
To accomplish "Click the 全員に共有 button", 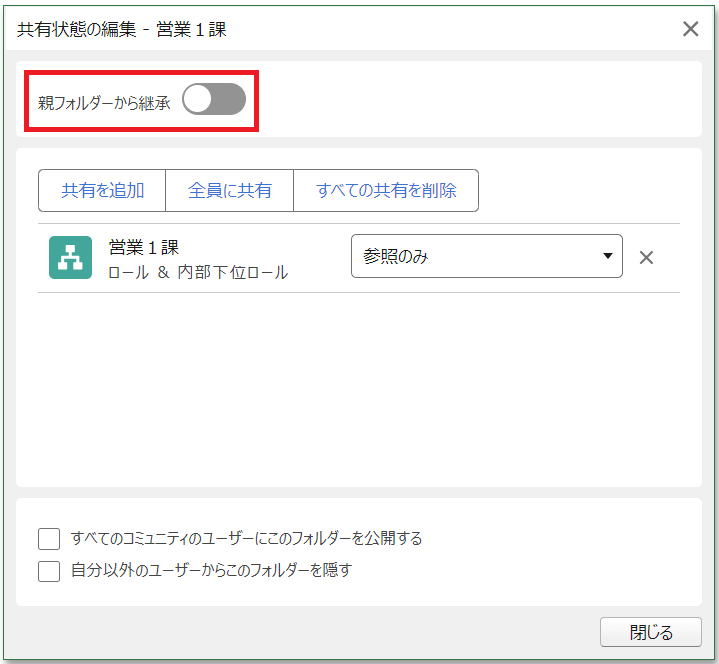I will pyautogui.click(x=229, y=190).
